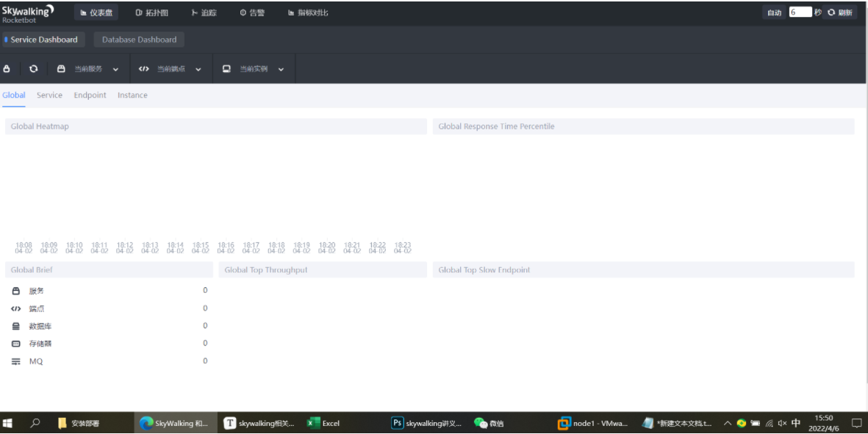Open the taskbar clock showing 15:50

[x=824, y=423]
